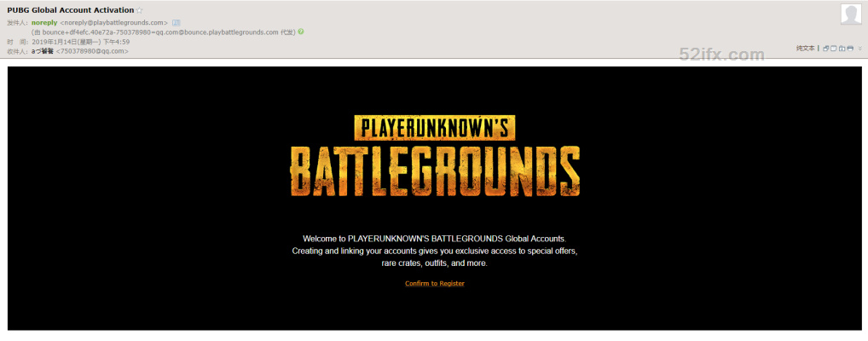This screenshot has height=341, width=868.
Task: Click the Confirm to Register link
Action: point(435,283)
